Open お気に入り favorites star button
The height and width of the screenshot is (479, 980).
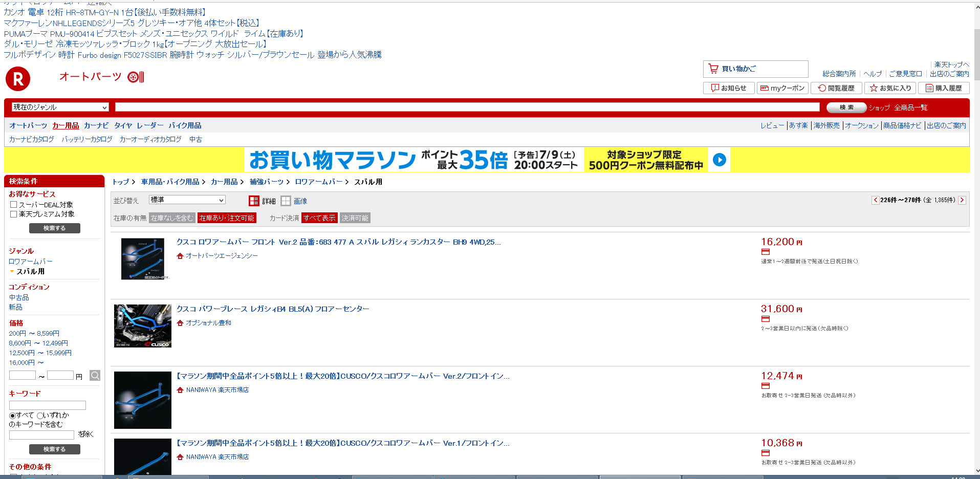click(x=890, y=88)
